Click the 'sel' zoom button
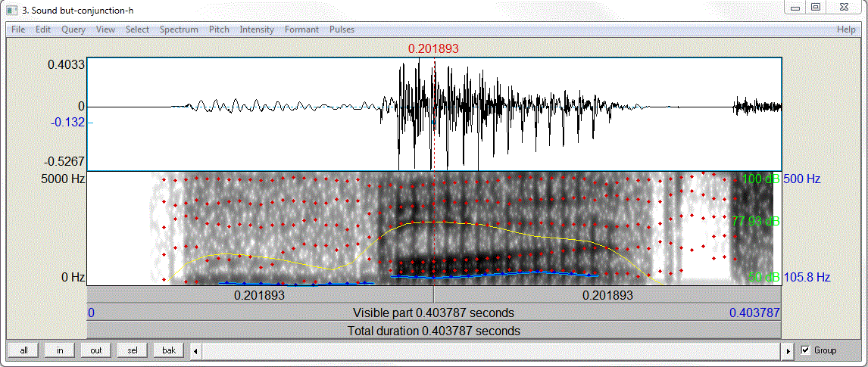This screenshot has height=367, width=868. click(133, 350)
